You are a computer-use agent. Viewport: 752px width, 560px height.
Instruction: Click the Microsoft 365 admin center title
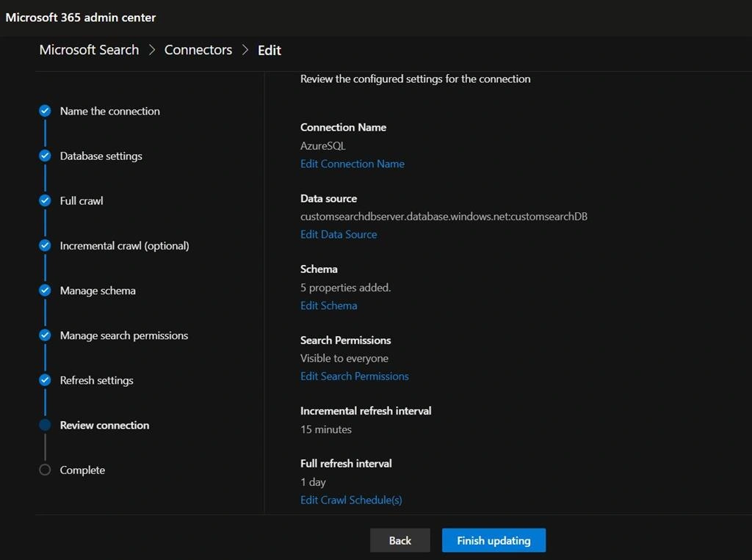(81, 18)
